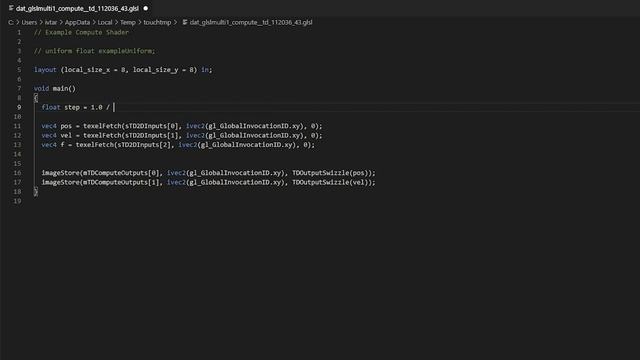
Task: Click the closing brace on line 18
Action: pos(36,192)
